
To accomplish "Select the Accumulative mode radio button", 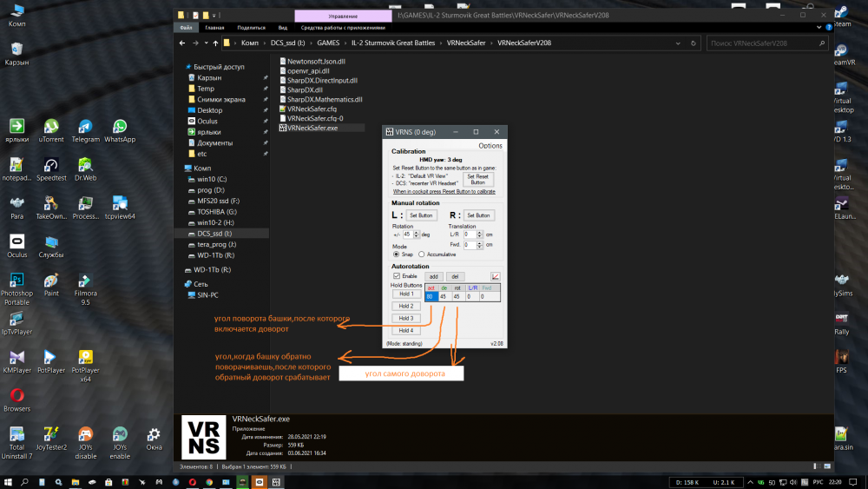I will coord(422,254).
